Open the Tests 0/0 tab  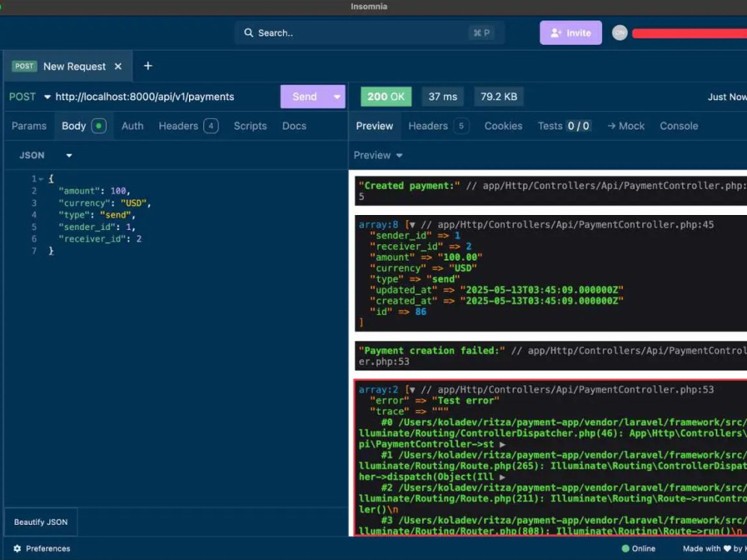click(564, 126)
